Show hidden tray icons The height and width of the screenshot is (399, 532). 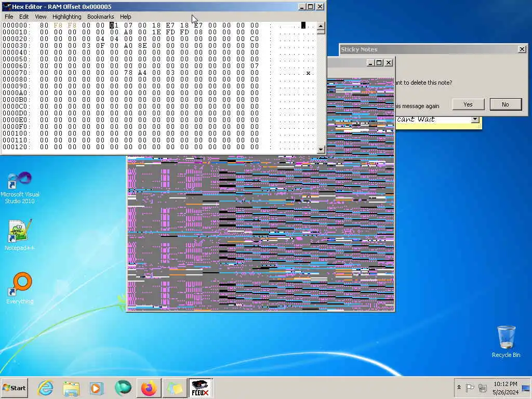click(x=459, y=388)
